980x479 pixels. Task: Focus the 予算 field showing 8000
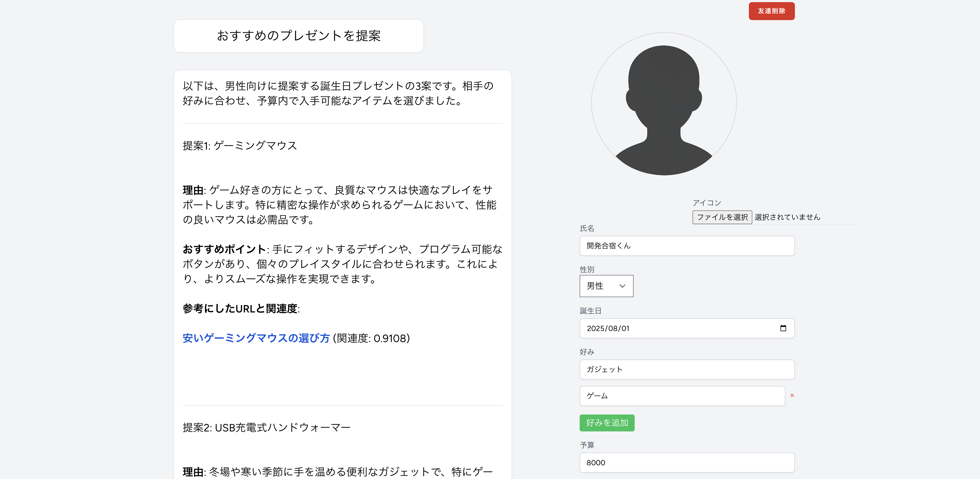(687, 463)
